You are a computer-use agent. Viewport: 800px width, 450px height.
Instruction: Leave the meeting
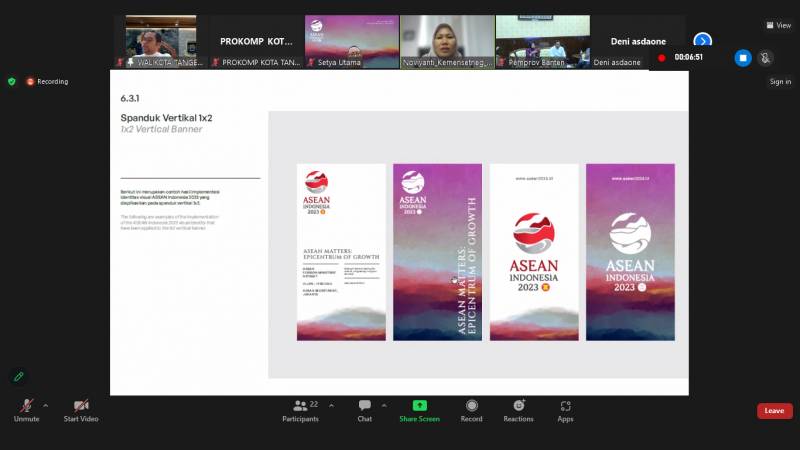click(x=774, y=411)
